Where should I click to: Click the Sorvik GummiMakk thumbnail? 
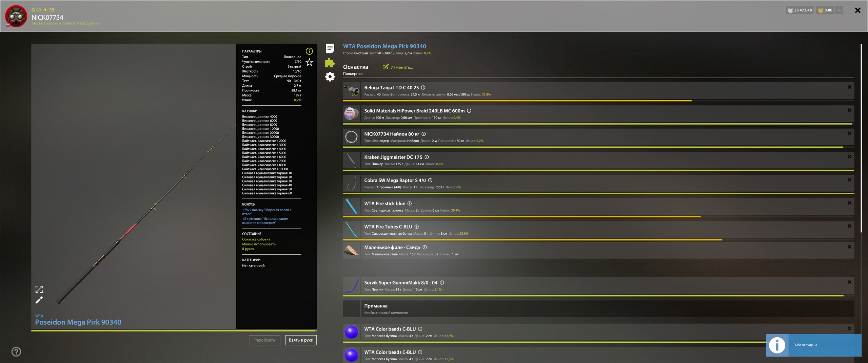coord(351,286)
